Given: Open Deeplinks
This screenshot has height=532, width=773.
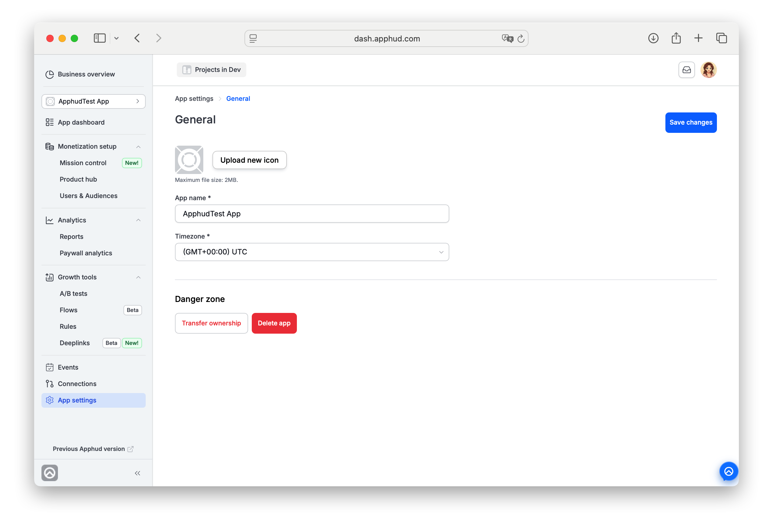Looking at the screenshot, I should [75, 343].
